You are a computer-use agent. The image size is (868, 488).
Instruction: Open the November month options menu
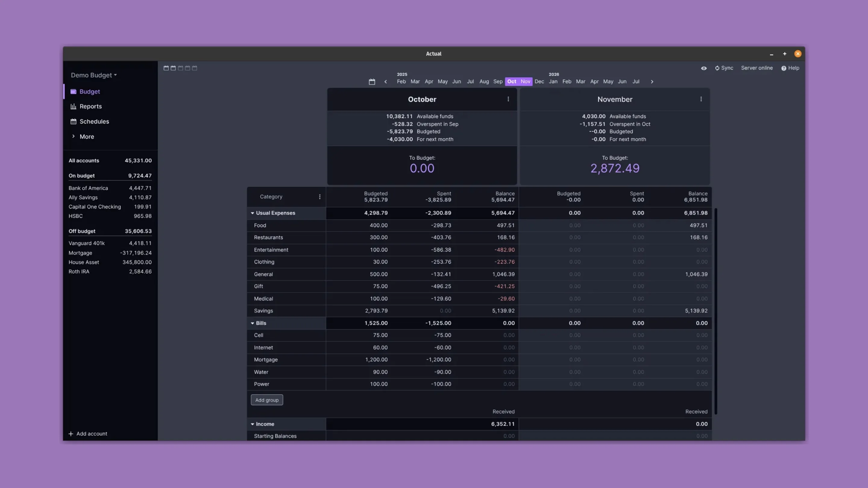pos(701,99)
